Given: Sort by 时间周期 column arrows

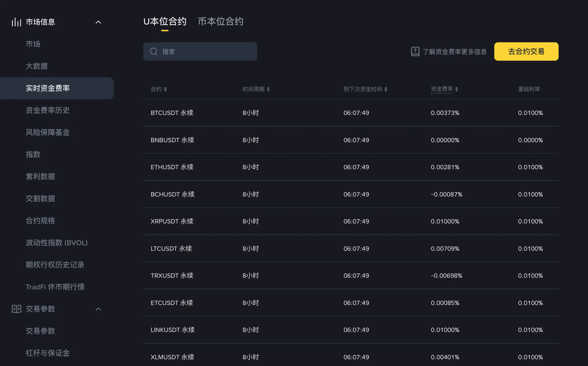Looking at the screenshot, I should click(268, 89).
